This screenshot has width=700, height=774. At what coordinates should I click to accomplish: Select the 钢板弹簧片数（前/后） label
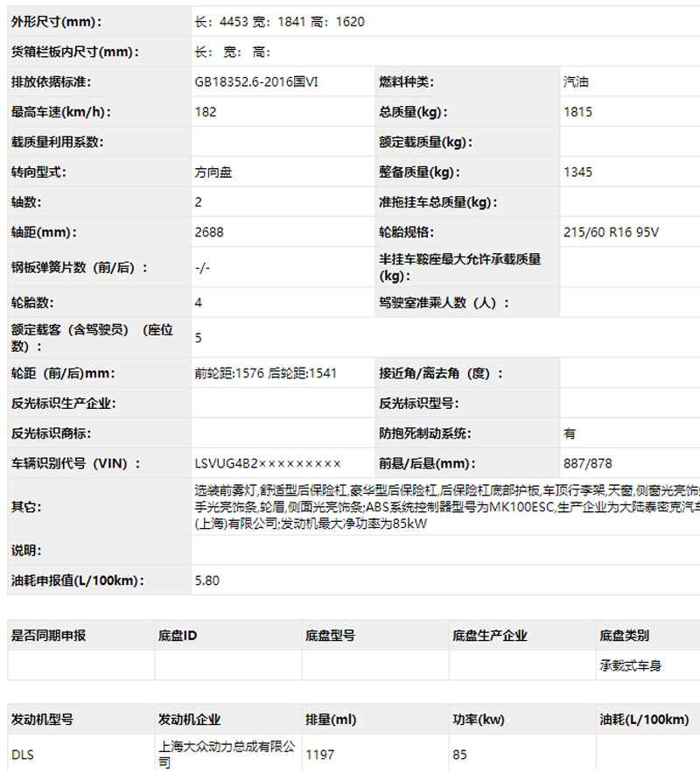[80, 268]
